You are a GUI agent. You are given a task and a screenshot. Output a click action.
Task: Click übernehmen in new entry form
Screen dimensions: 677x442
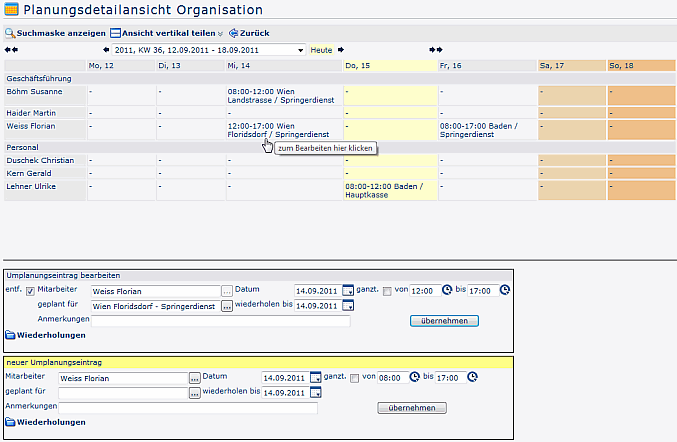click(x=411, y=408)
